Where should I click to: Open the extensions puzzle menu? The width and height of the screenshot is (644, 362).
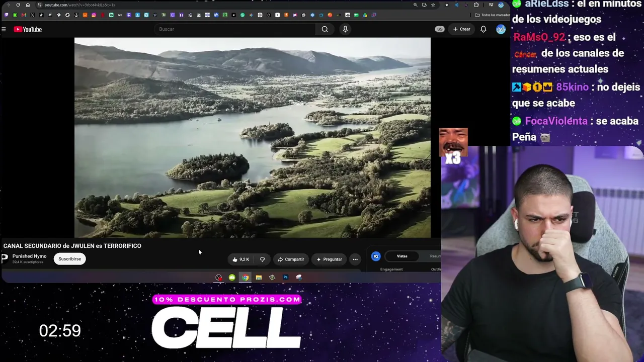tap(476, 5)
